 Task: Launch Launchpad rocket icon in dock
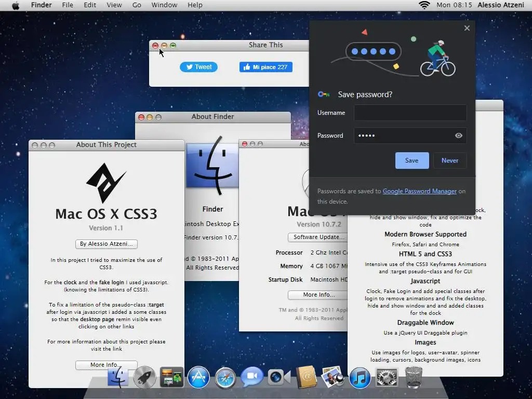point(144,377)
